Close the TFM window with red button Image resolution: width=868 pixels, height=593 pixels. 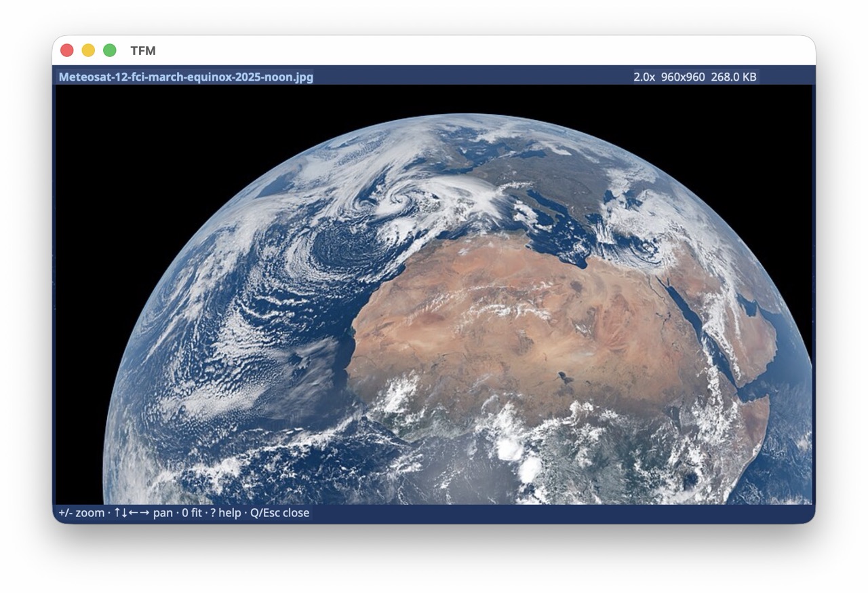click(x=66, y=50)
